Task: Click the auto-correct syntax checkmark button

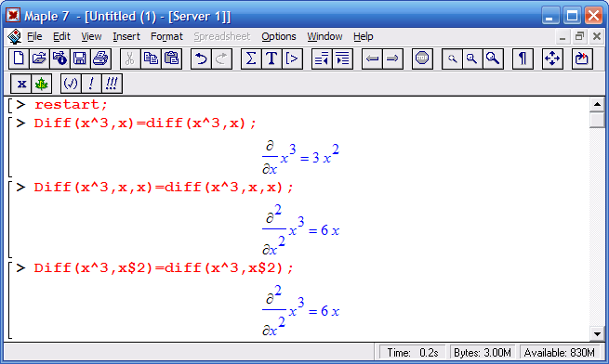Action: click(x=71, y=84)
